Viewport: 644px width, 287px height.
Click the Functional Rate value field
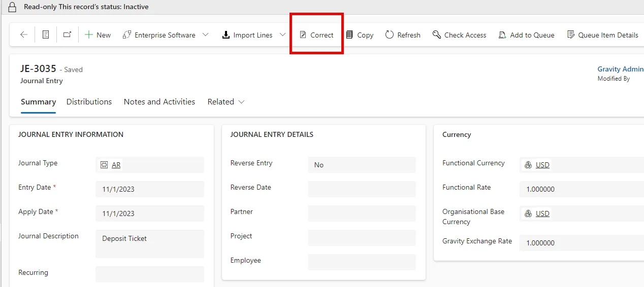(582, 189)
